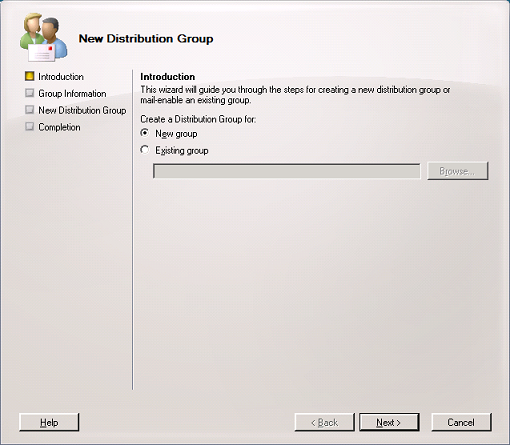Select the Group Information step label

pos(72,94)
